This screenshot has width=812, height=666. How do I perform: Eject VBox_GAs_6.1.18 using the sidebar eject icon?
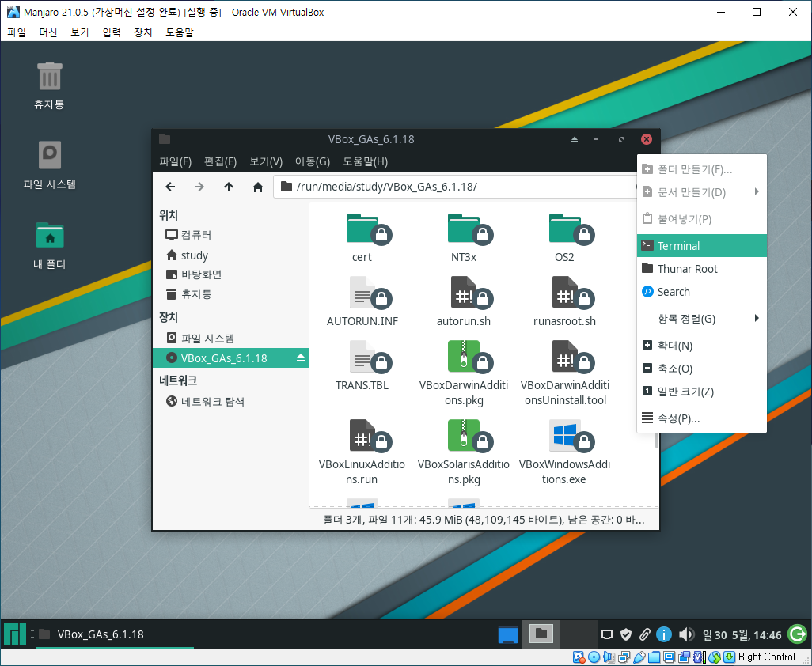(x=301, y=358)
